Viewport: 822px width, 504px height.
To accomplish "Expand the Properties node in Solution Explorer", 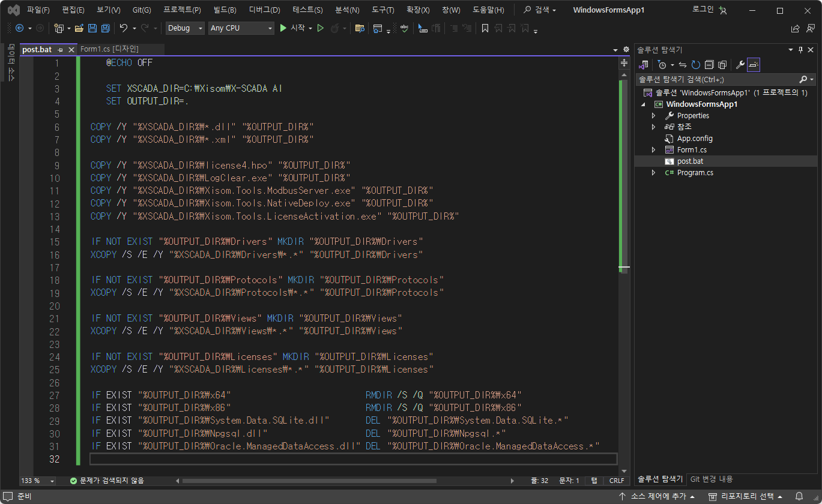I will (653, 115).
